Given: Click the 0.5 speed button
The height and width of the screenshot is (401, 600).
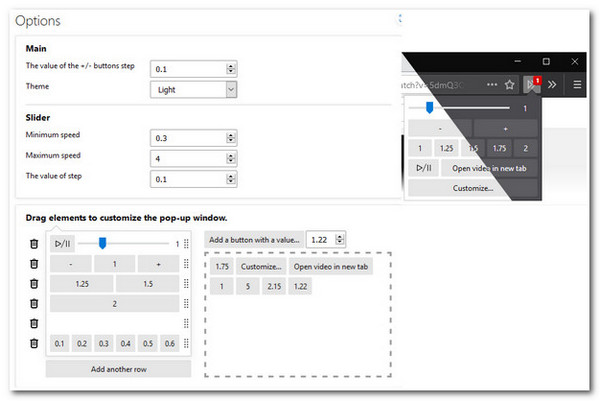Looking at the screenshot, I should coord(148,344).
